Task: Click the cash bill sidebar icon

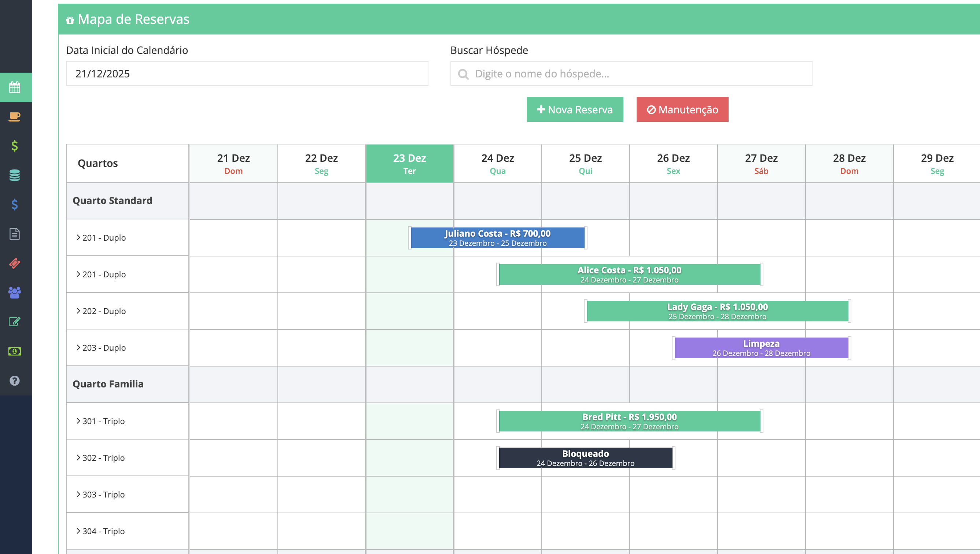Action: pos(14,351)
